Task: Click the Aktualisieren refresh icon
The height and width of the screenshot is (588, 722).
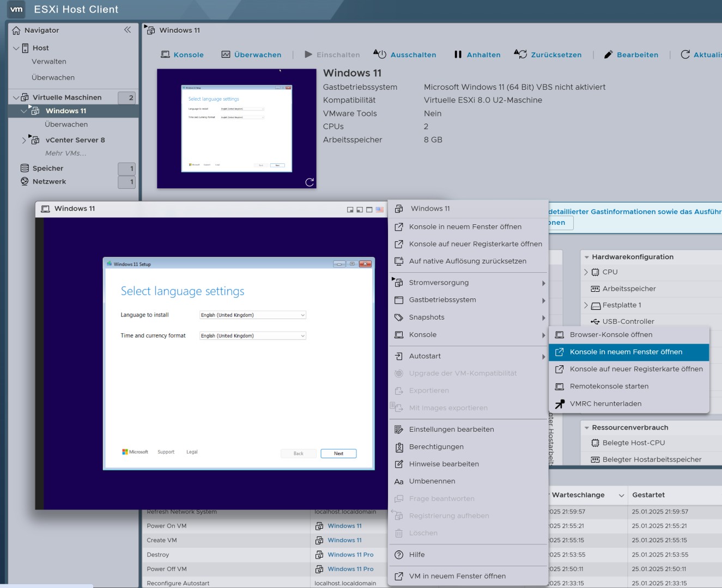Action: point(685,54)
